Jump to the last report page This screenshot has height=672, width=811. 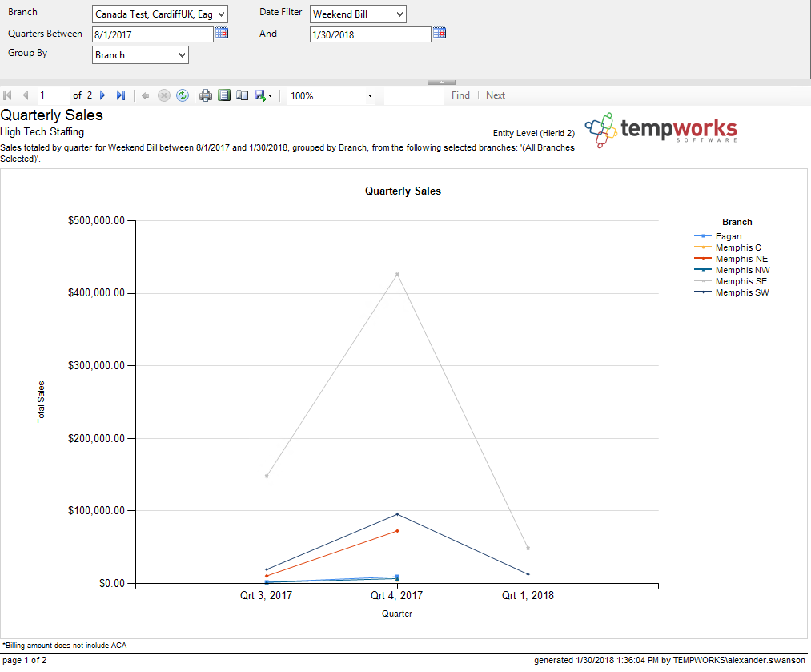[121, 95]
